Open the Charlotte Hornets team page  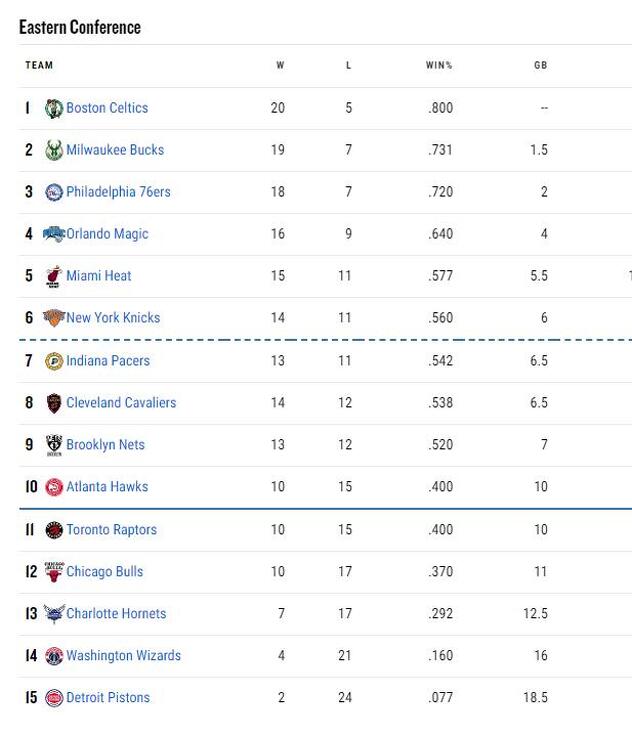[x=116, y=613]
